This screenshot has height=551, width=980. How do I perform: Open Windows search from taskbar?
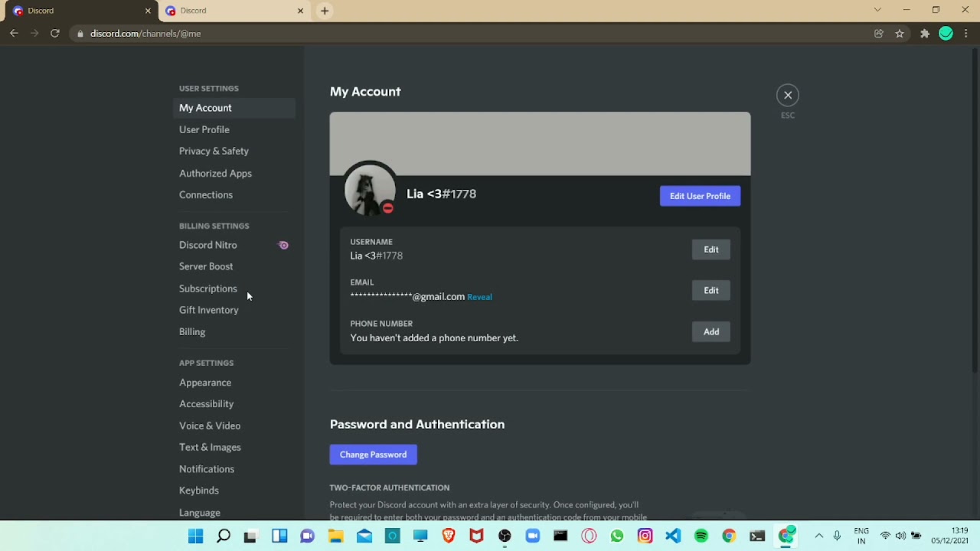(x=224, y=536)
